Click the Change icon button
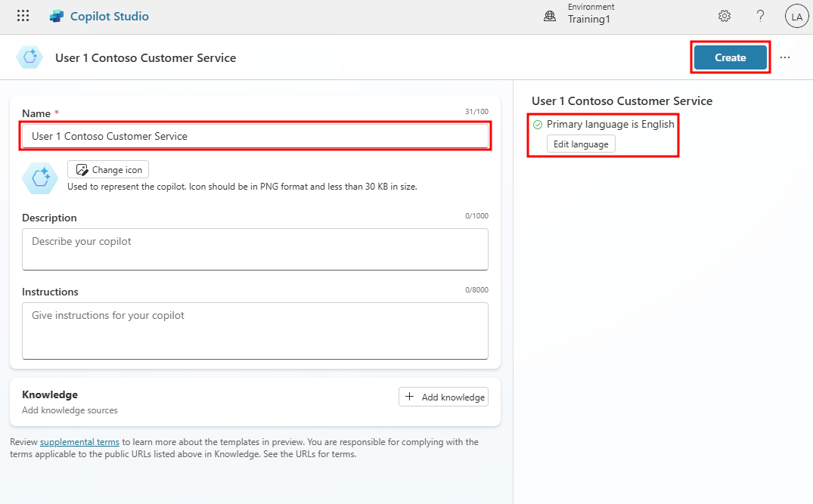 [108, 170]
